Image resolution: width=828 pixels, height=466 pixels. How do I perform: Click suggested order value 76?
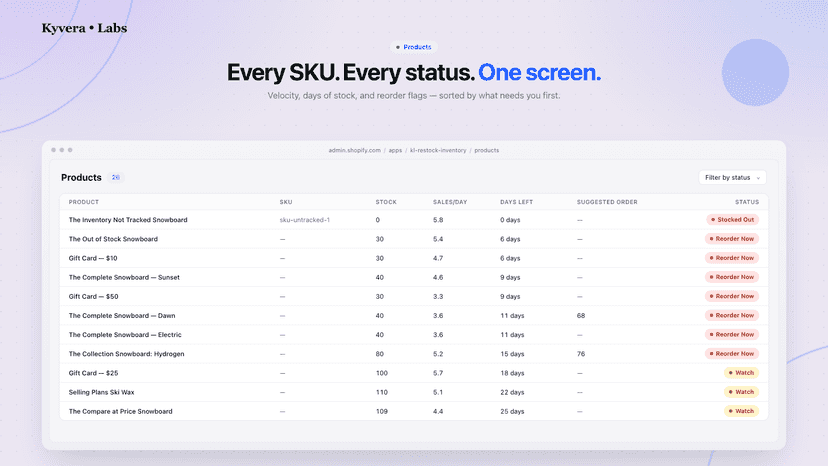click(581, 353)
